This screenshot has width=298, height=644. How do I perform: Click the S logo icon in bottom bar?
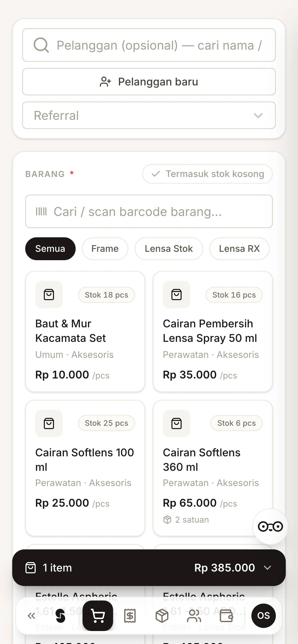coord(60,616)
